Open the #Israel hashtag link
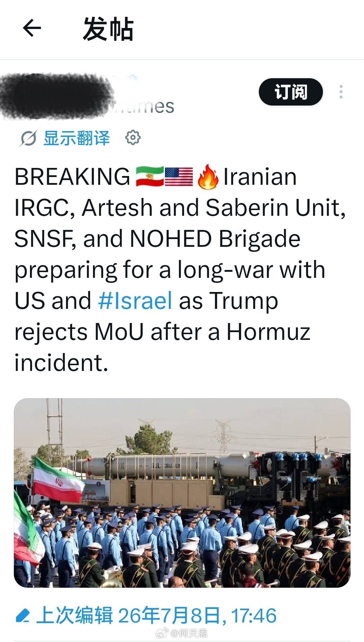 (x=135, y=300)
